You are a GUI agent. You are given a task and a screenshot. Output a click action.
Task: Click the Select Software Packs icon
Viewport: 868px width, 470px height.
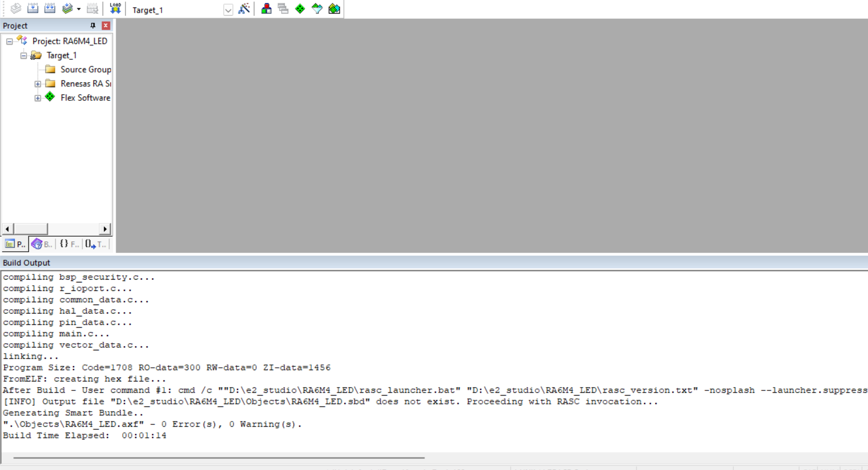coord(317,8)
